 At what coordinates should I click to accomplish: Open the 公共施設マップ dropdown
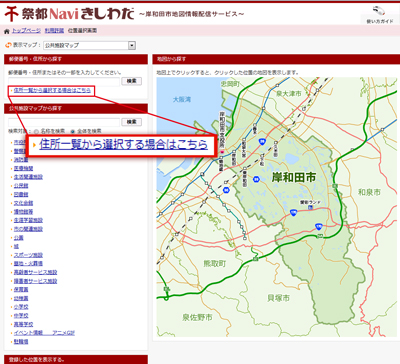click(x=89, y=45)
